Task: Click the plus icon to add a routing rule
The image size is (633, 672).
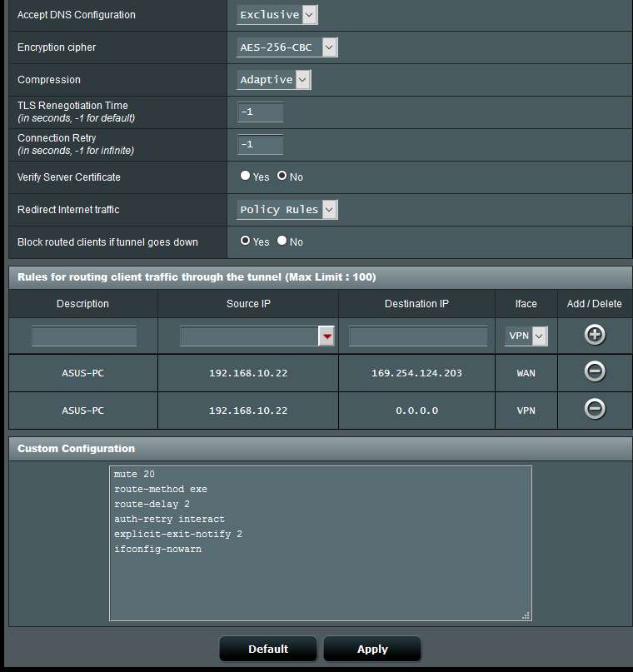Action: [595, 335]
